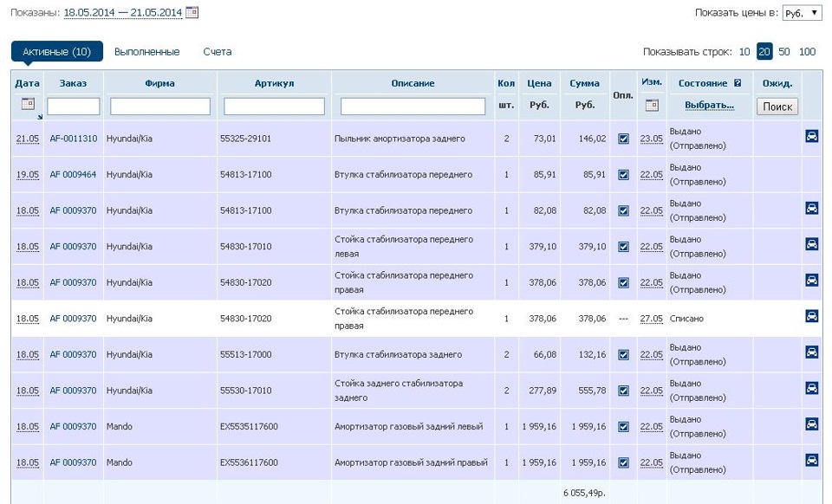This screenshot has width=832, height=504.
Task: Click calendar icon under Дата column header
Action: click(x=28, y=105)
